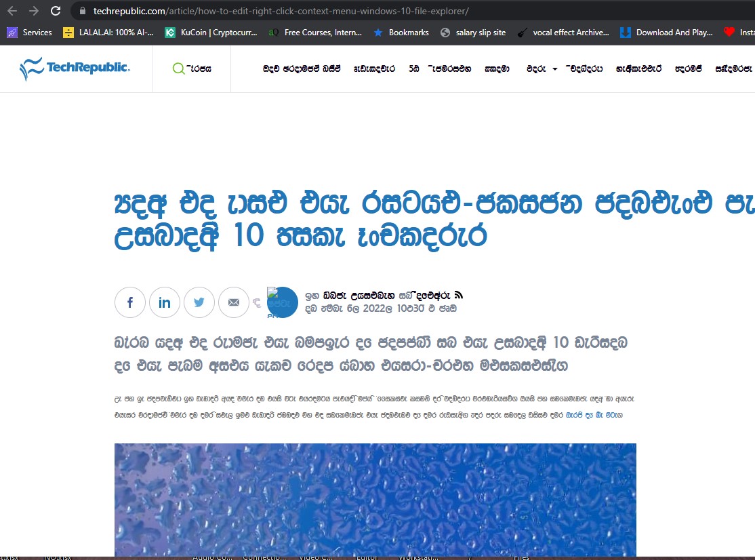Open the vocal effect Archive bookmark
This screenshot has width=755, height=560.
[x=563, y=33]
